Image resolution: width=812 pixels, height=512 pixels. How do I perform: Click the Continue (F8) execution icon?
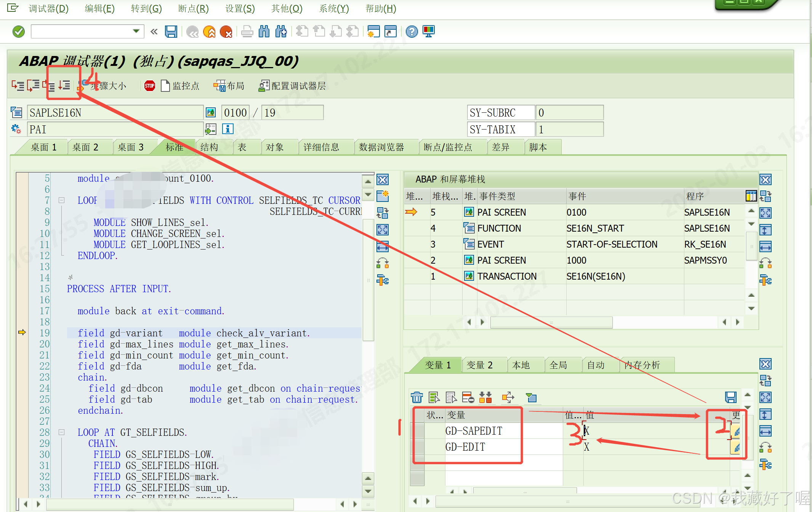point(64,86)
